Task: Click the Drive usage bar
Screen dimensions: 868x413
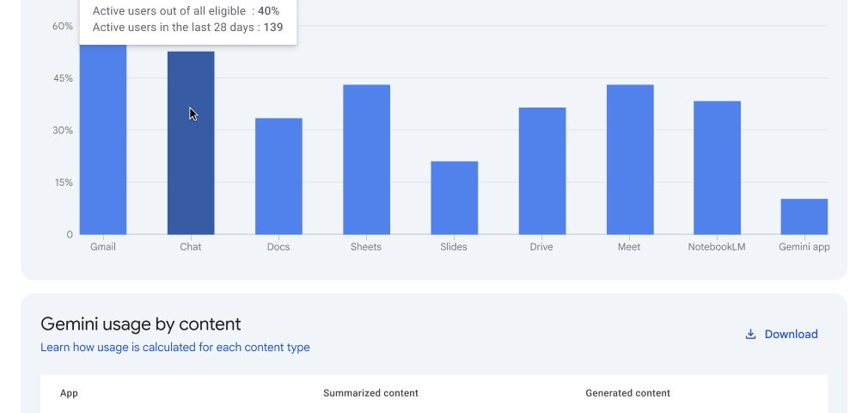Action: coord(542,170)
